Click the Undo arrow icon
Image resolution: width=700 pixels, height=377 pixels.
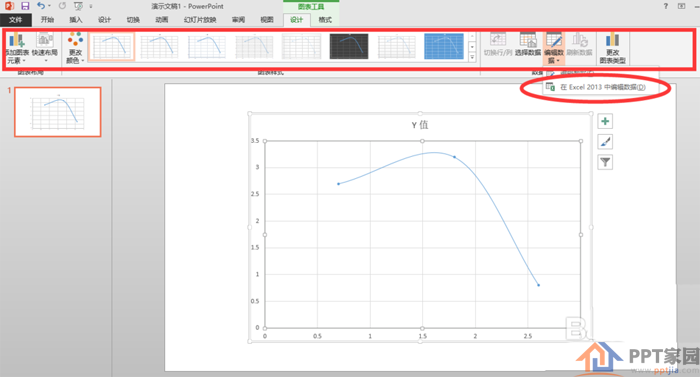click(x=41, y=6)
